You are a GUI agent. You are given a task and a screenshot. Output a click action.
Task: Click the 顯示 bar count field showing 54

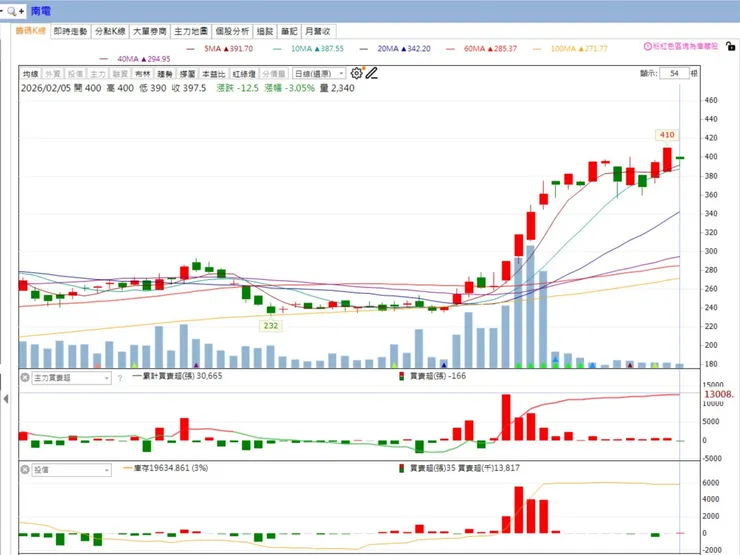tap(674, 74)
